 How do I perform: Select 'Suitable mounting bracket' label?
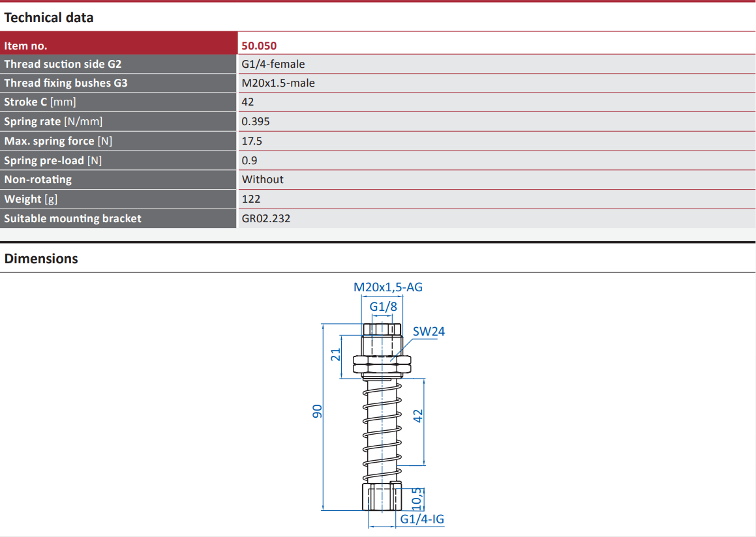[x=73, y=219]
